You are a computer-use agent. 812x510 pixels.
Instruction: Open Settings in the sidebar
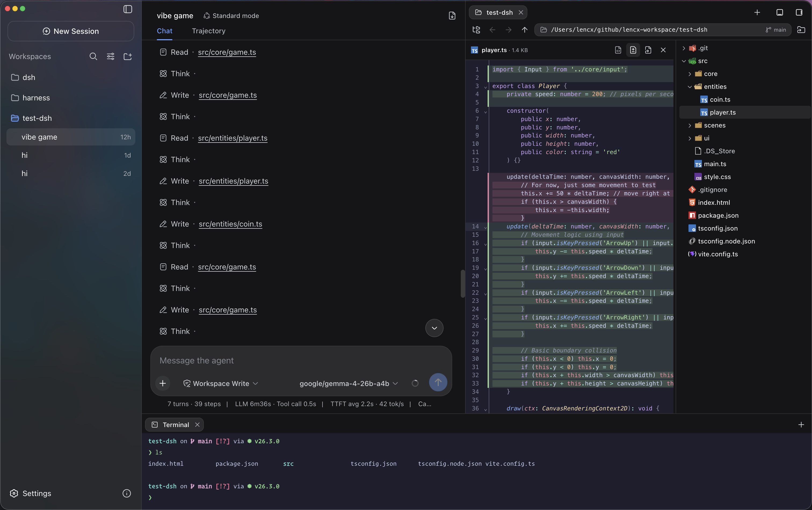[x=30, y=493]
